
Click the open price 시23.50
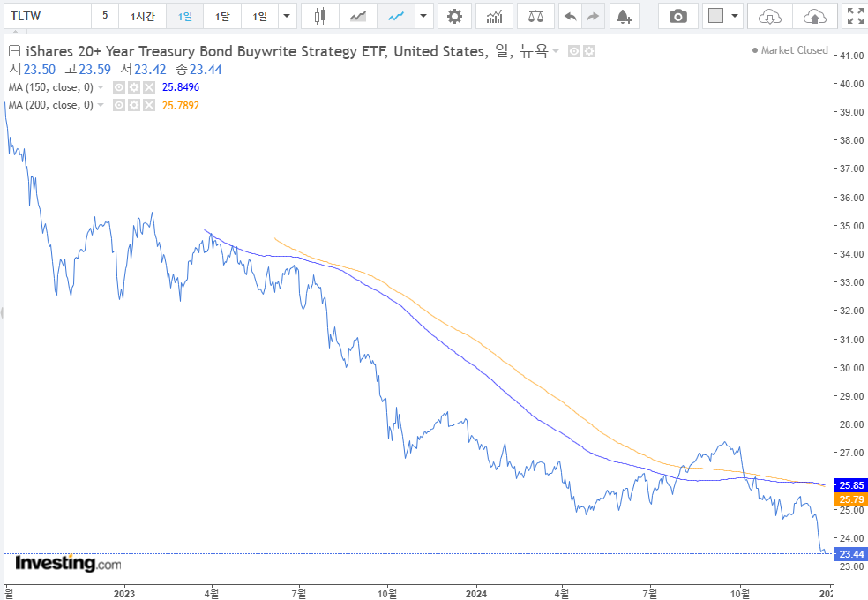(33, 70)
